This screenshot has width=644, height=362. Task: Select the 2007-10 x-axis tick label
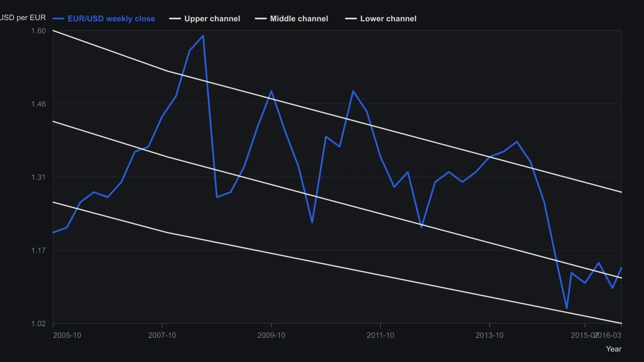(x=162, y=335)
